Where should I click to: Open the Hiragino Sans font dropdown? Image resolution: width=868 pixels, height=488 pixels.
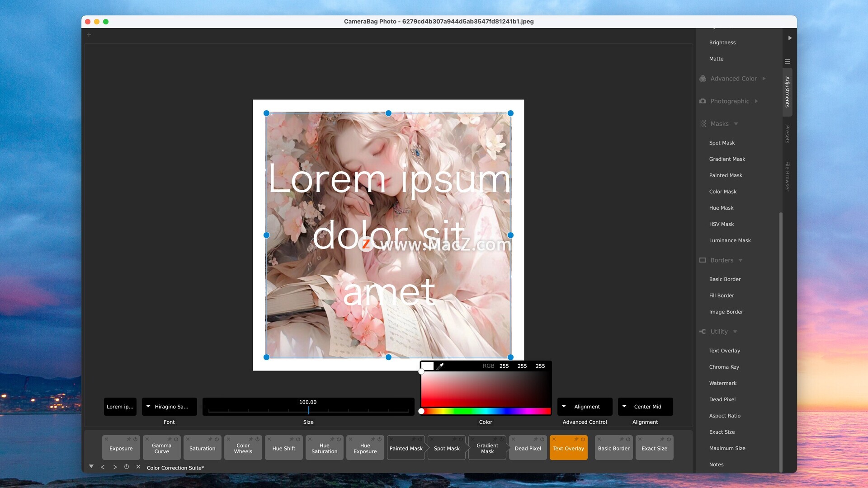pyautogui.click(x=170, y=407)
